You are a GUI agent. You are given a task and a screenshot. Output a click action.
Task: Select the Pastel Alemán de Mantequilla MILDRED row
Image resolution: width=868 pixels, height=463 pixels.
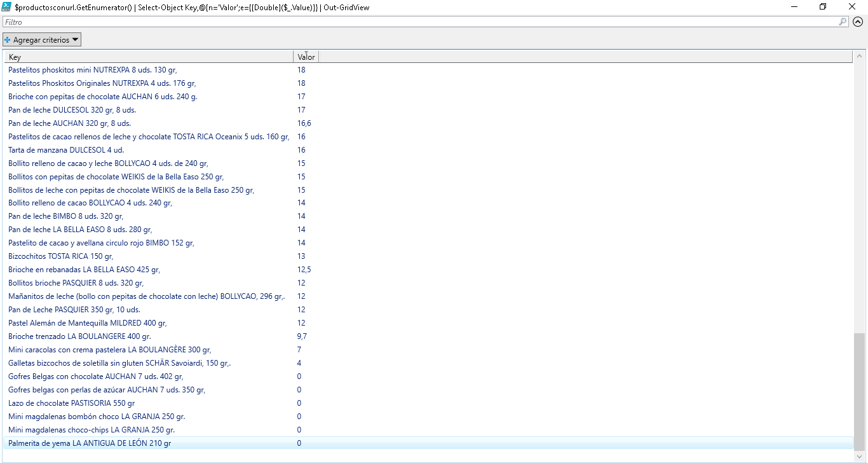pos(87,323)
